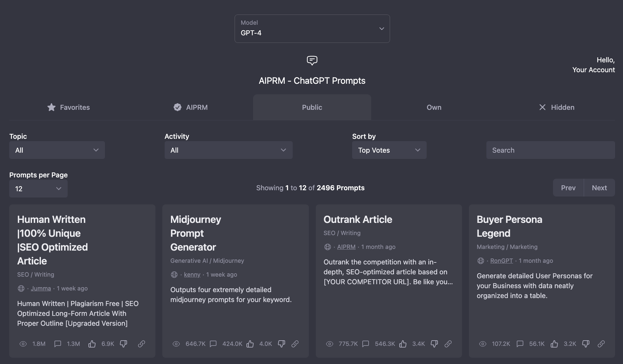Thumbs down the Human Written article prompt
This screenshot has height=364, width=623.
(123, 344)
